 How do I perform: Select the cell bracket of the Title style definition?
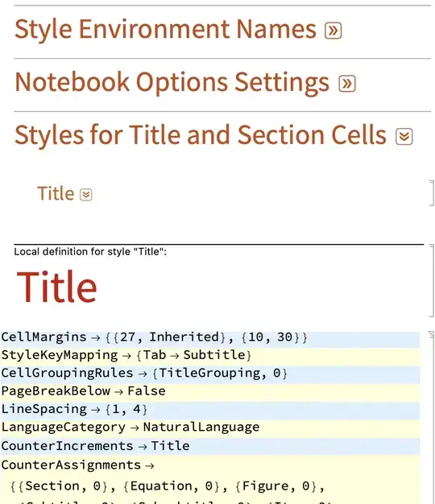tap(432, 281)
